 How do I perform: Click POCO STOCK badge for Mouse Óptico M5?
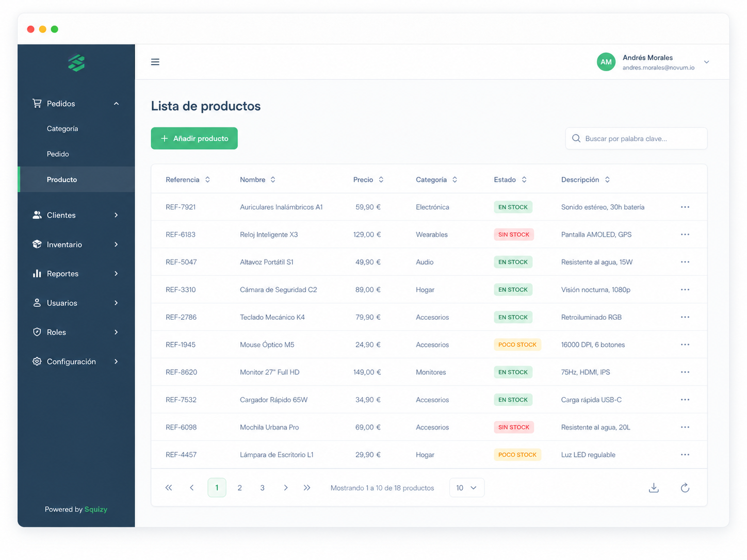517,344
